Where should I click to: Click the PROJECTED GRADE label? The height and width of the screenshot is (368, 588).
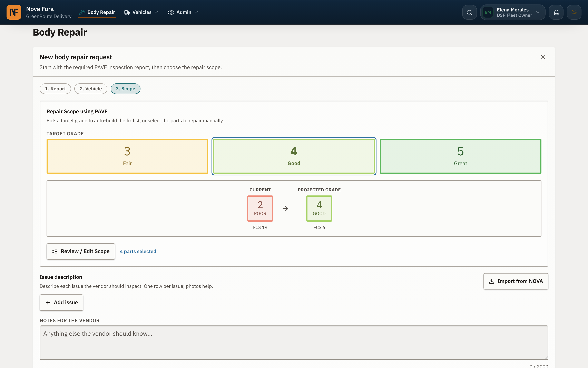click(x=319, y=190)
